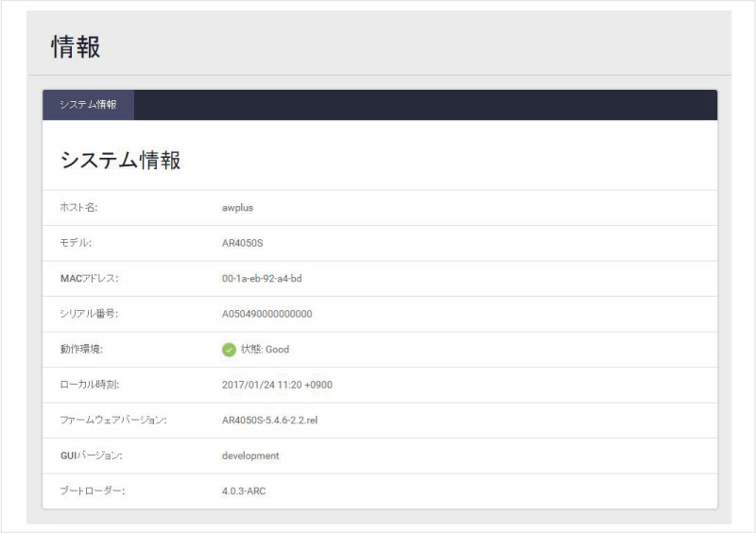The height and width of the screenshot is (533, 756).
Task: Select the 情報 page heading
Action: pos(76,47)
